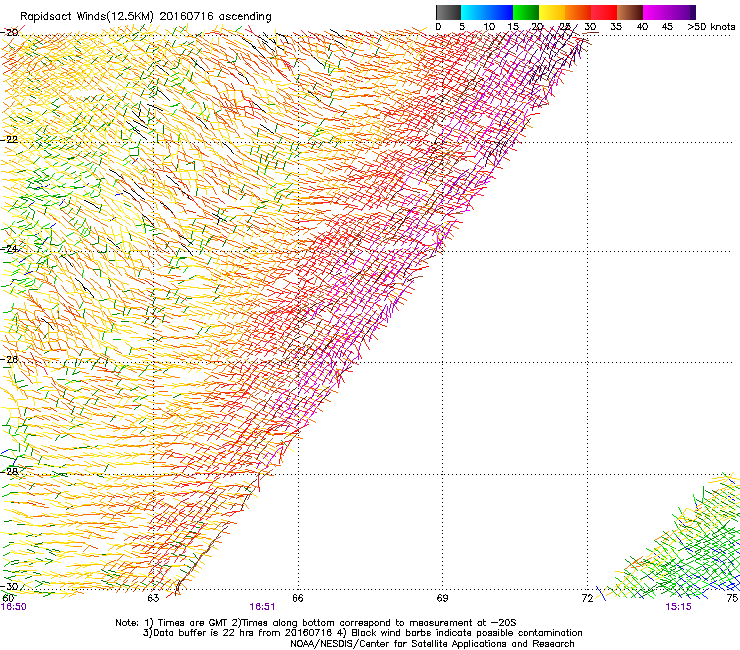Click the NOAA/NESDIS credit line
This screenshot has height=650, width=740.
tap(432, 644)
